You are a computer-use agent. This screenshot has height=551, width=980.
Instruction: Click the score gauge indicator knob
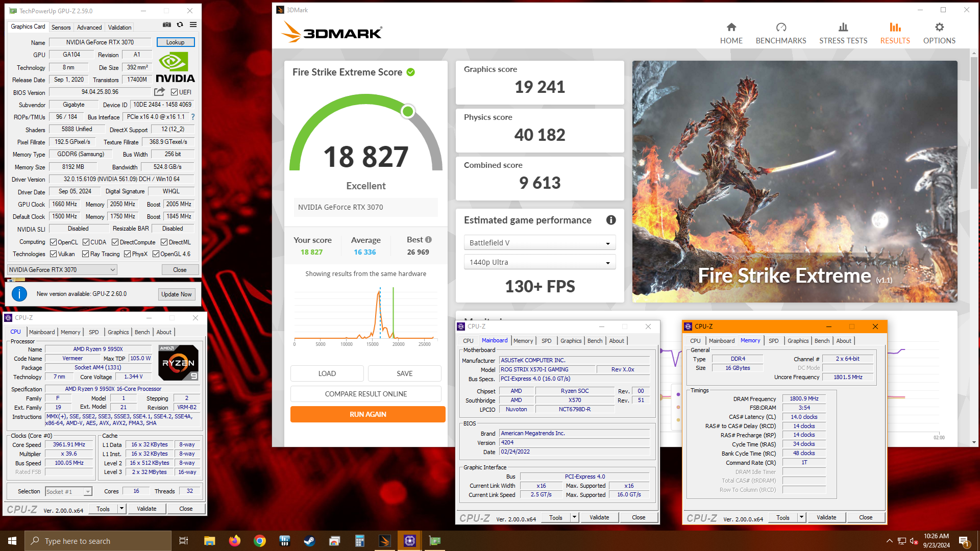click(407, 111)
